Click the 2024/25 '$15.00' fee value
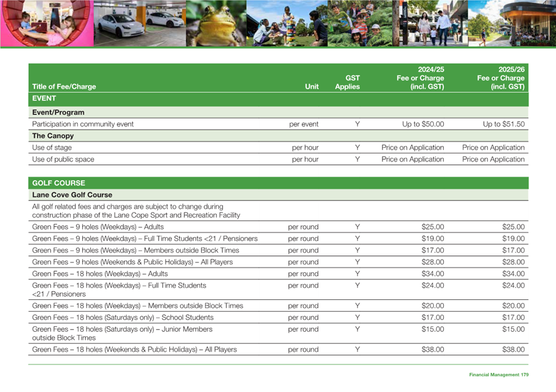 [433, 329]
